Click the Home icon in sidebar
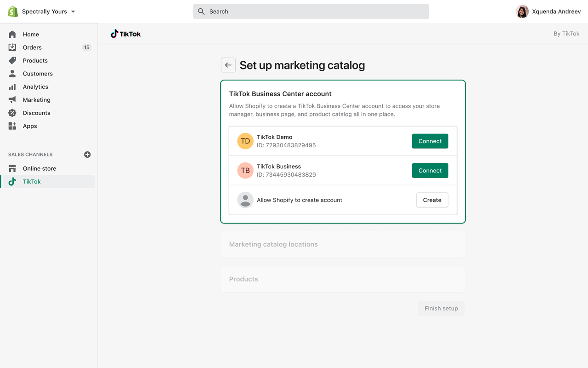This screenshot has width=588, height=368. pyautogui.click(x=12, y=34)
